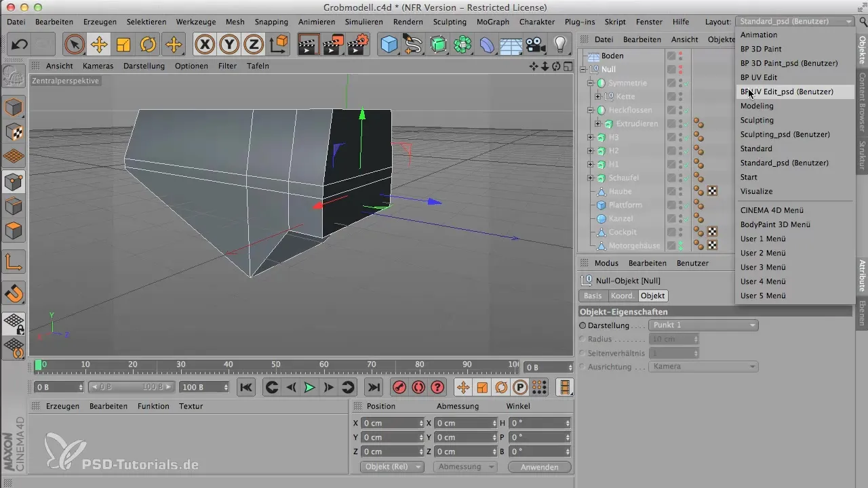The image size is (868, 488).
Task: Add a camera object
Action: click(x=536, y=45)
